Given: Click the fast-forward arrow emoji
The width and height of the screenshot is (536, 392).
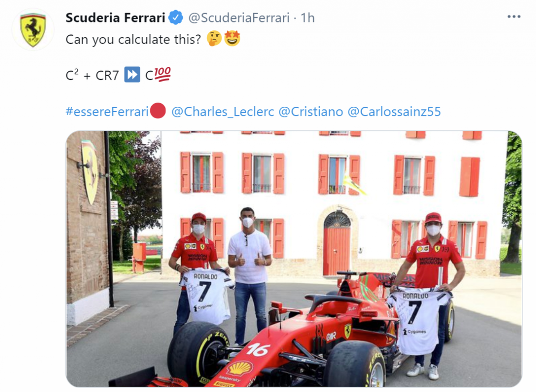Looking at the screenshot, I should pos(132,75).
